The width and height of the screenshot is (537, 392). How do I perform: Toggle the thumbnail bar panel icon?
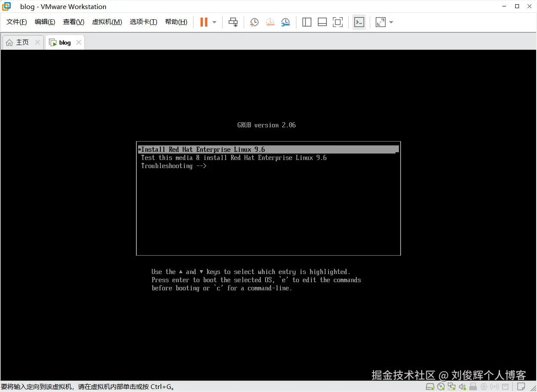322,22
